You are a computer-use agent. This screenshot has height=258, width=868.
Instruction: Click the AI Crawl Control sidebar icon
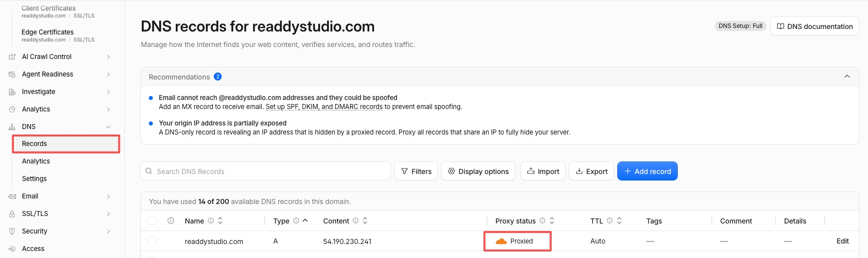click(x=12, y=57)
